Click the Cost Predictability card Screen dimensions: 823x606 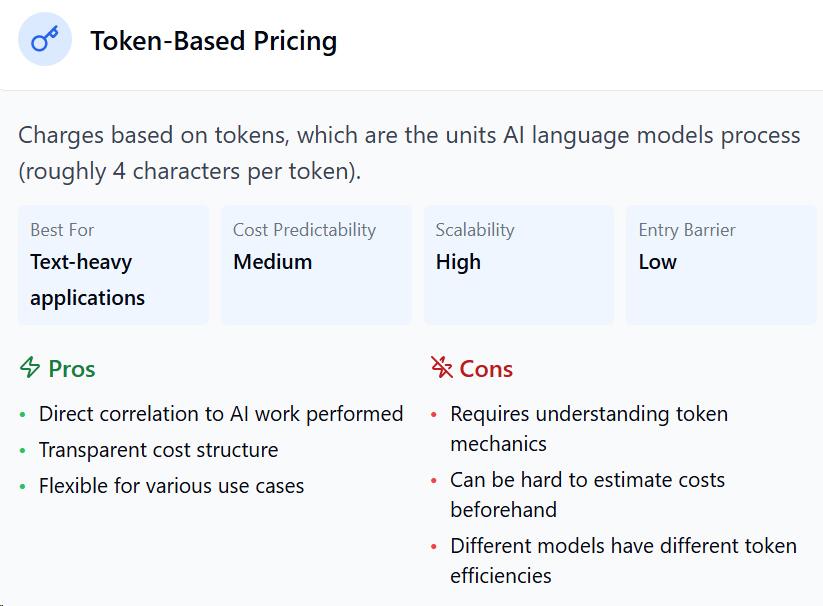click(x=316, y=265)
